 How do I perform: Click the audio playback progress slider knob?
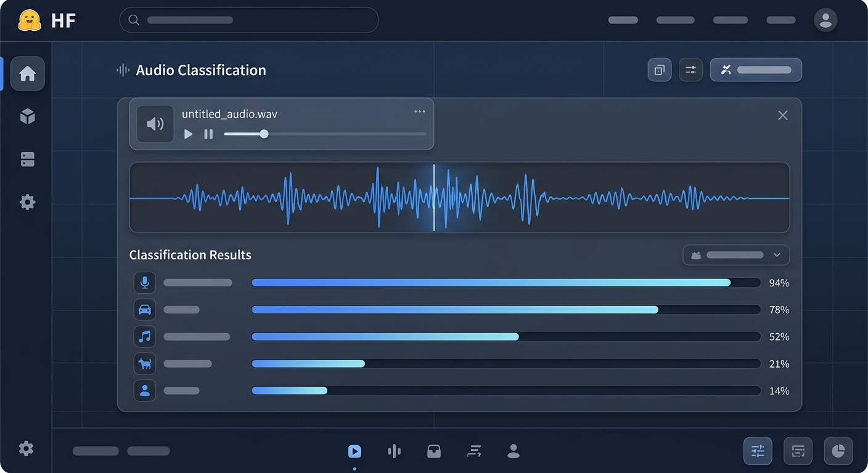(x=264, y=134)
